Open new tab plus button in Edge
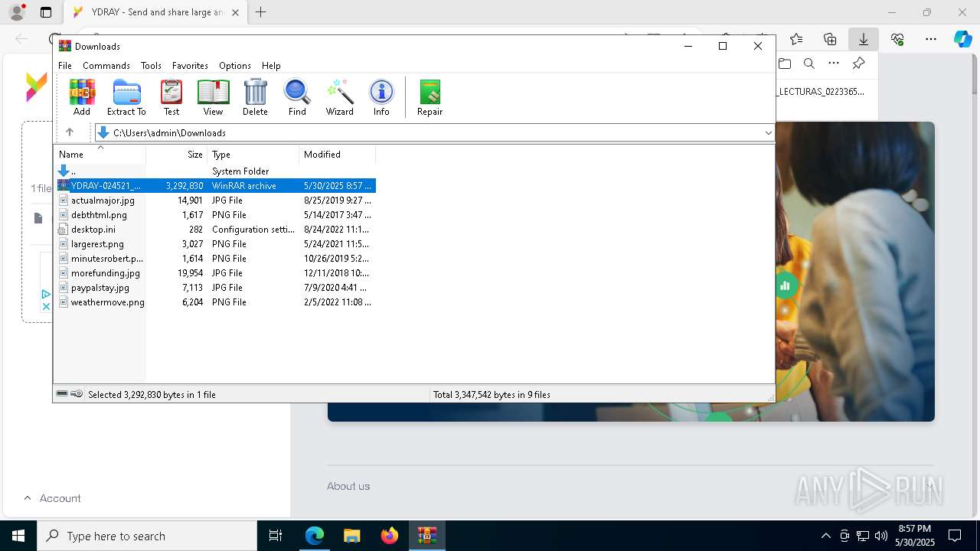The image size is (980, 551). 260,12
